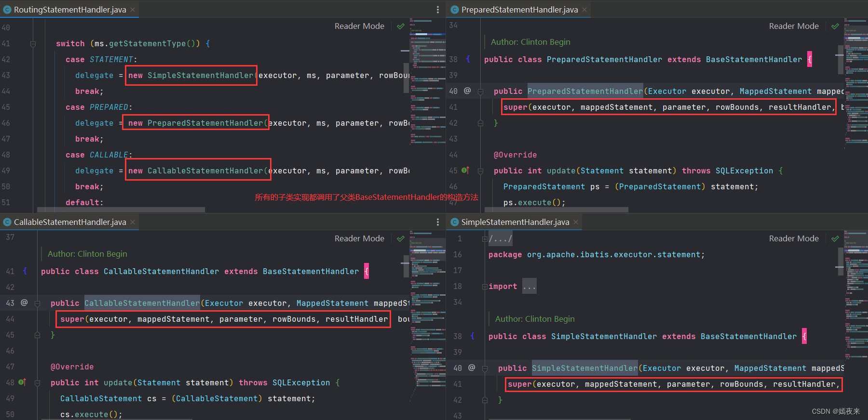Open tab options menu beside CallableStatementHandler.java
The image size is (868, 420).
pos(438,222)
